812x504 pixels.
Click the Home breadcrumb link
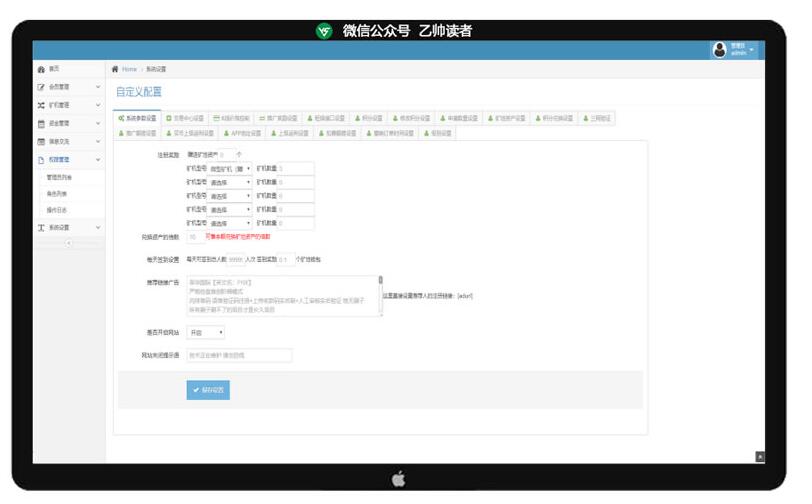click(129, 69)
